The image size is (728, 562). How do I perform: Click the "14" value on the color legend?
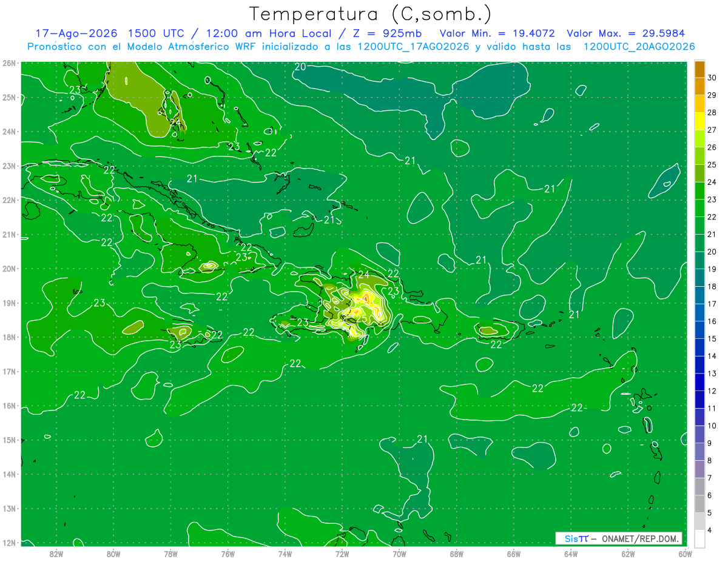pos(712,356)
